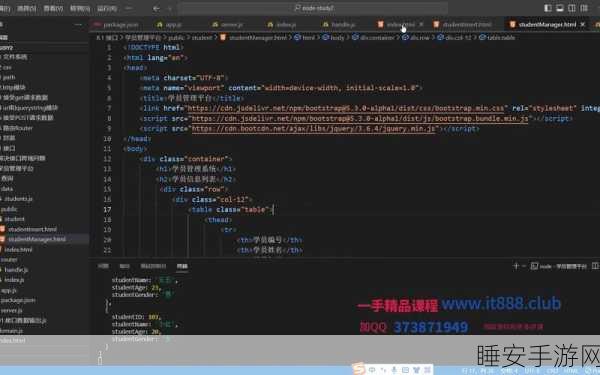Screen dimensions: 600x375
Task: Collapse the public folder in explorer
Action: tap(9, 209)
